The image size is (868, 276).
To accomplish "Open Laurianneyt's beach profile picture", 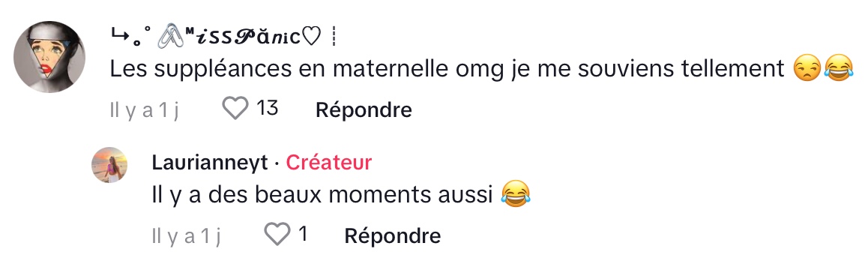I will pyautogui.click(x=109, y=164).
